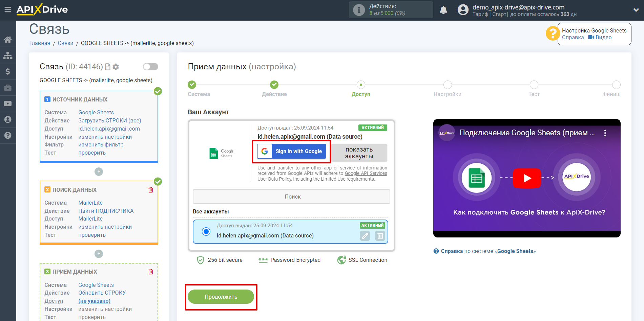Click the ApiX-Drive logo

click(x=42, y=9)
